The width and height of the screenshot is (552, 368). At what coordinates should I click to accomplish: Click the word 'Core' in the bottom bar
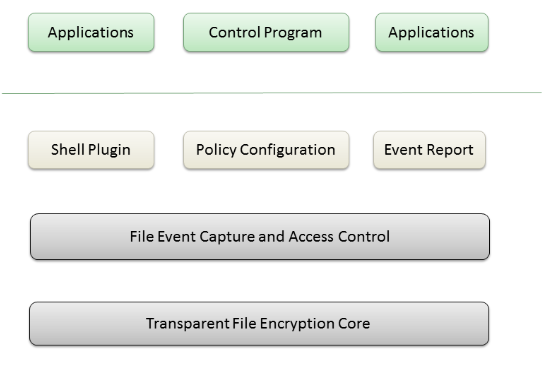pos(354,324)
